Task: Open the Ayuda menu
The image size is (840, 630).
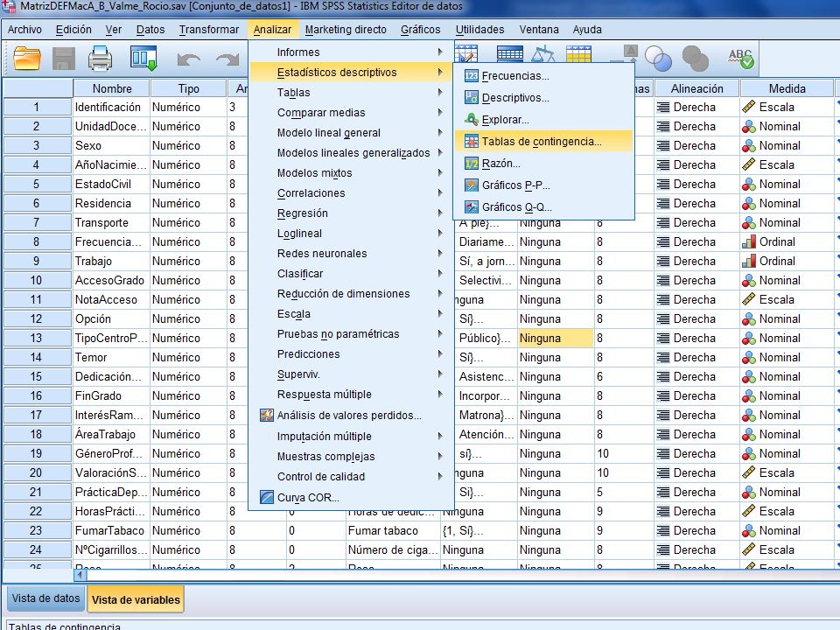Action: click(x=587, y=30)
